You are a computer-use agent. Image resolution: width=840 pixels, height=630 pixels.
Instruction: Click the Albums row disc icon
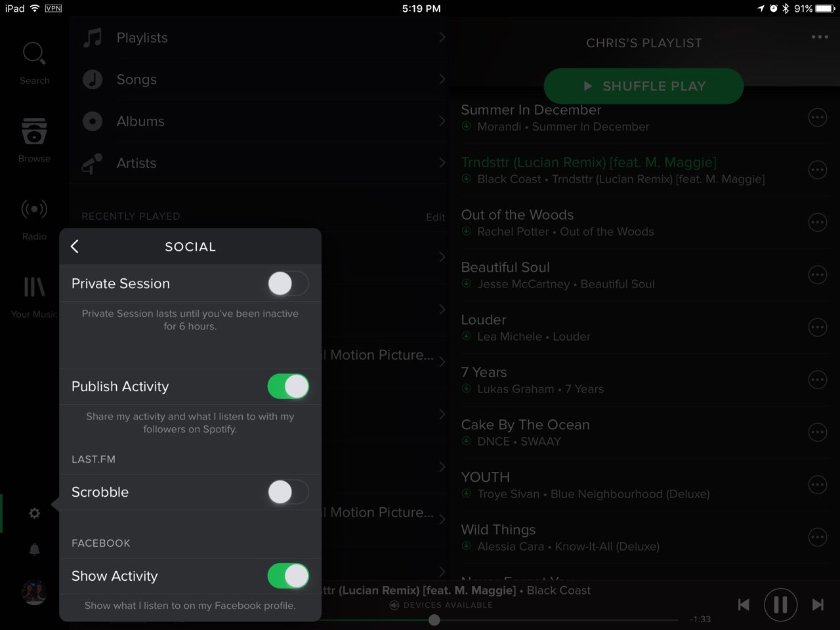point(92,121)
